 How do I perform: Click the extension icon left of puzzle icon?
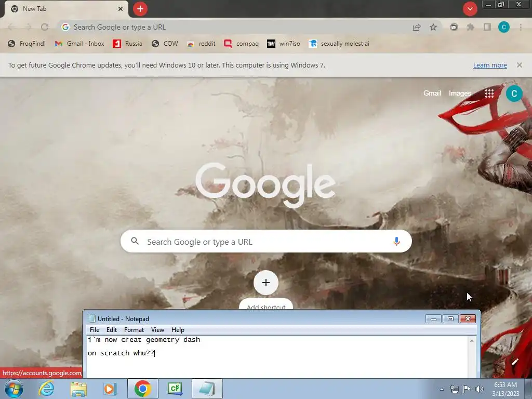tap(454, 27)
